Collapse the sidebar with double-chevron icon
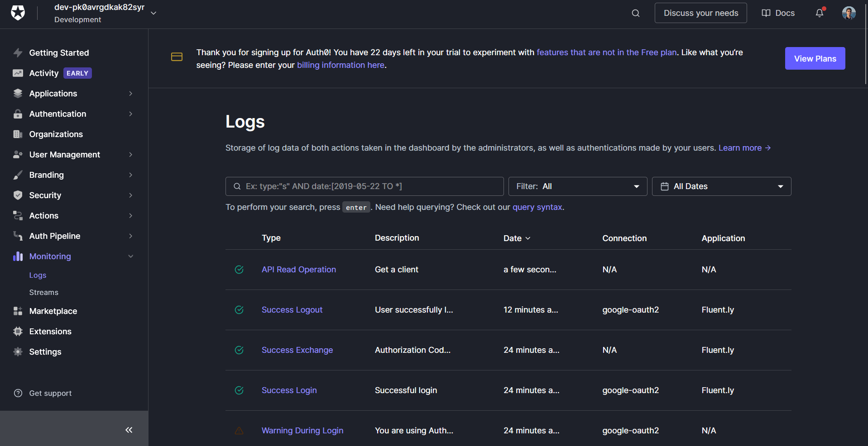Image resolution: width=868 pixels, height=446 pixels. 129,430
